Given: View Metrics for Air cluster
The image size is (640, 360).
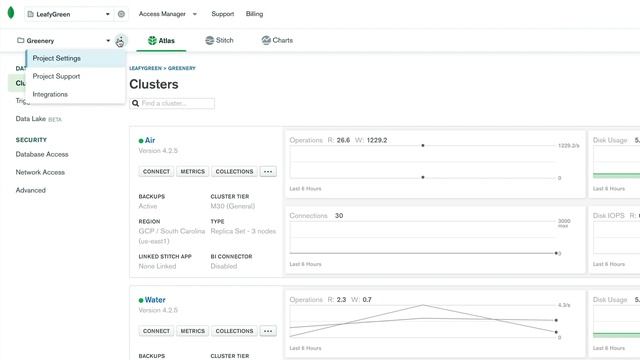Looking at the screenshot, I should pos(192,171).
